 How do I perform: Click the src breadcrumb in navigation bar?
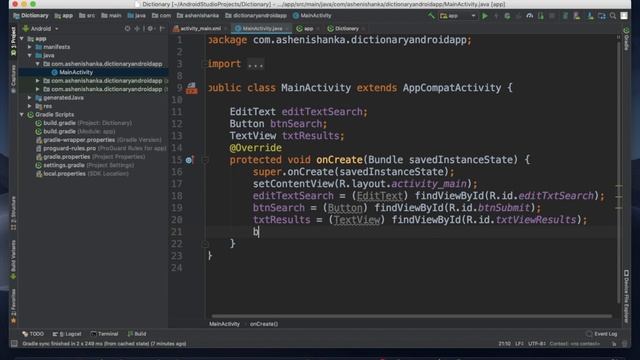coord(87,16)
